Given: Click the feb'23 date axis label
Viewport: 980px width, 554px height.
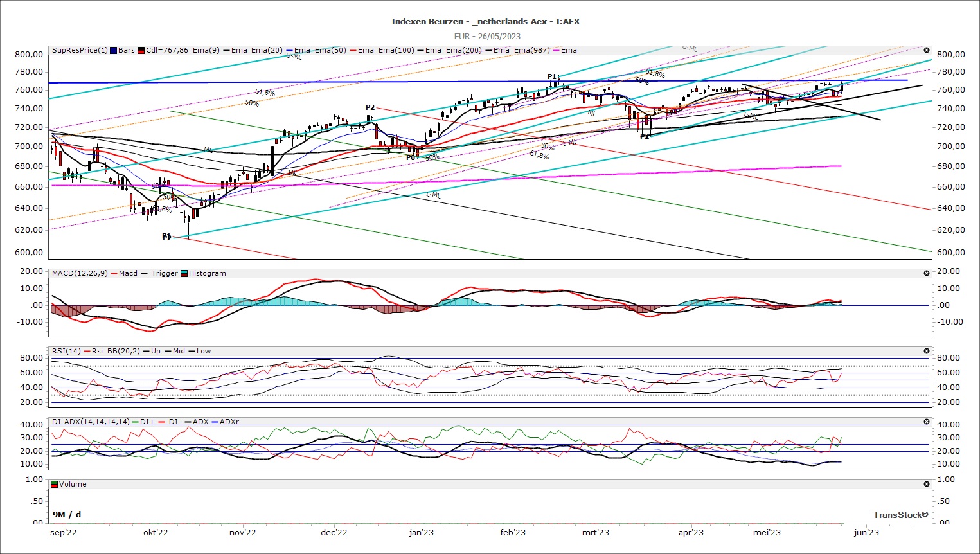Looking at the screenshot, I should point(513,532).
